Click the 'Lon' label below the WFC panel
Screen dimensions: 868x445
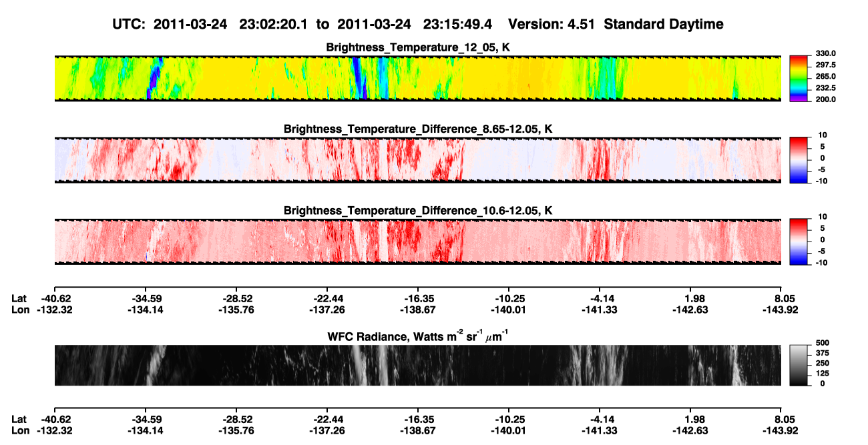pyautogui.click(x=20, y=430)
